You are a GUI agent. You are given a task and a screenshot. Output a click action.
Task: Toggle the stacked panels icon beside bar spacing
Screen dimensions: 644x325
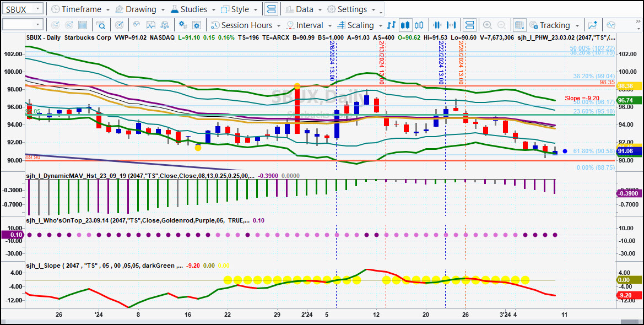click(x=469, y=25)
